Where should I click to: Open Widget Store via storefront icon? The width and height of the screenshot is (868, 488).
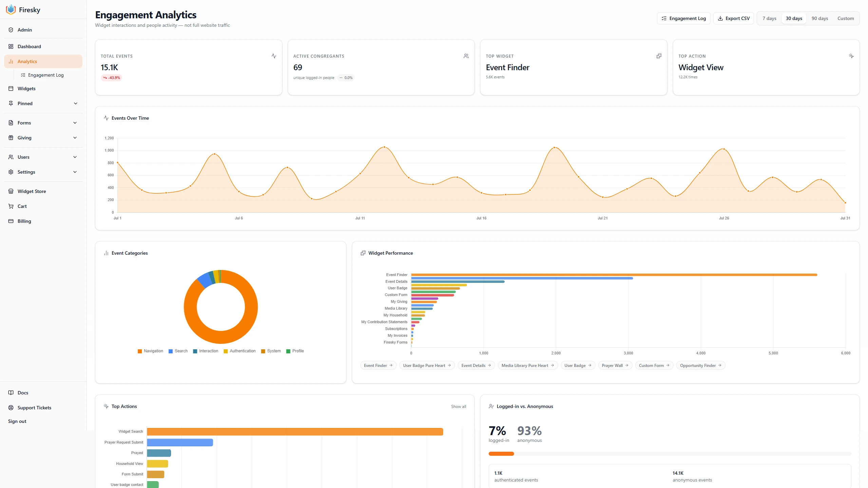coord(11,191)
